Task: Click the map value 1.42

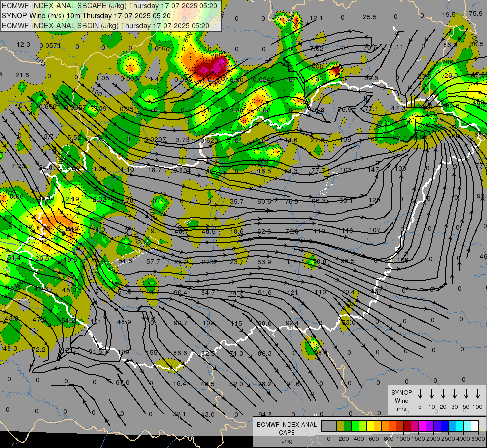Action: point(156,79)
